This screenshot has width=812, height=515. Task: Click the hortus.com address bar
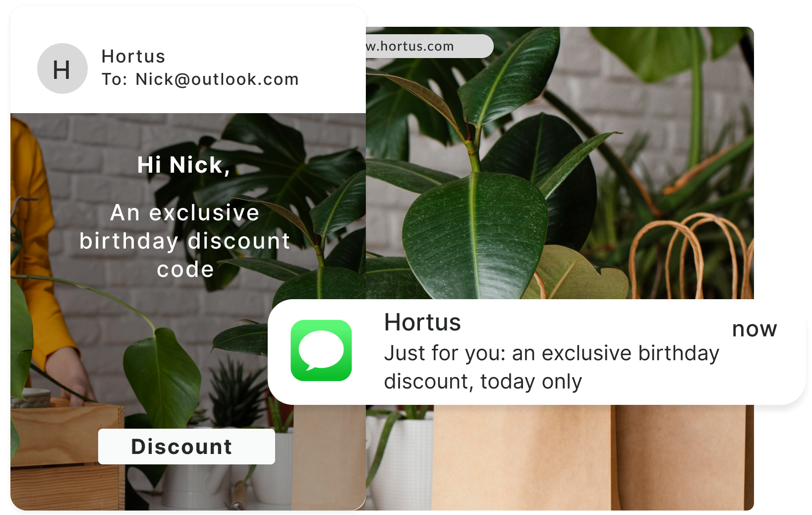[x=429, y=46]
